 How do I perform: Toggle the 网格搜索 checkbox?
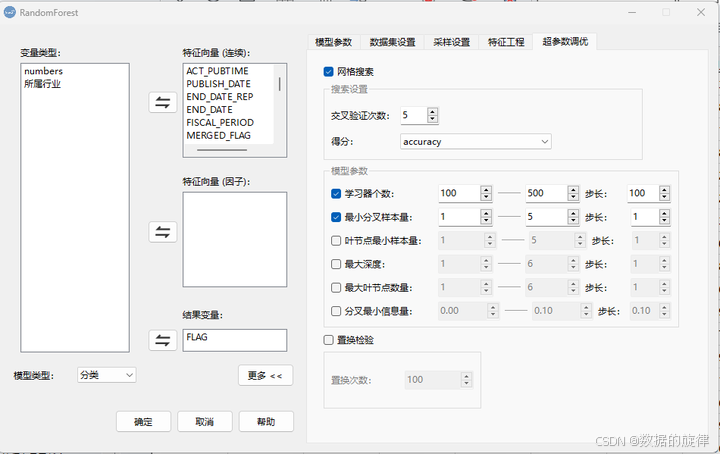point(328,72)
